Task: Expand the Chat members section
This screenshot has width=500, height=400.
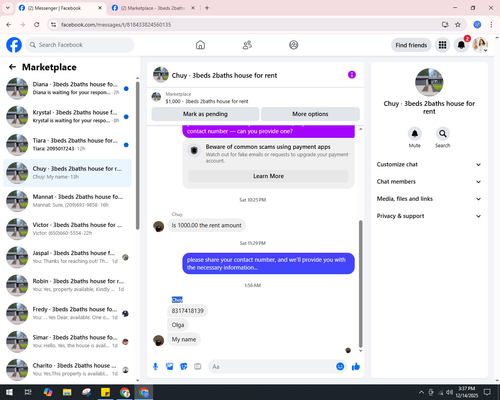Action: (x=429, y=182)
